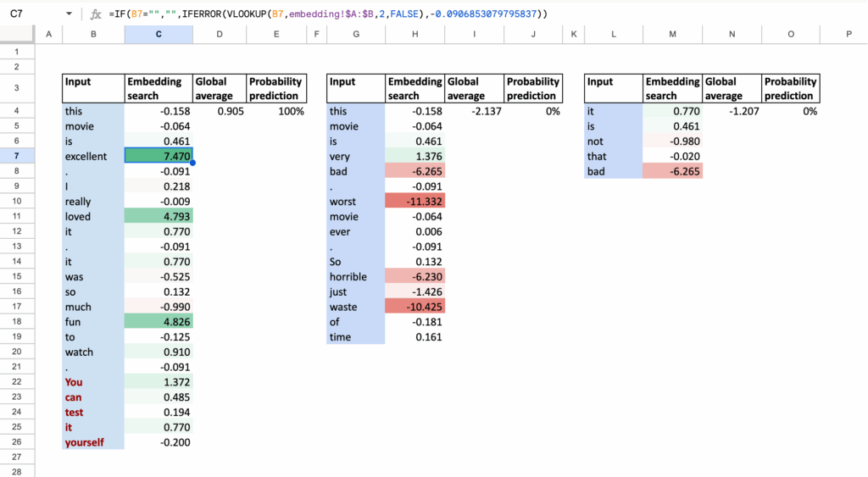Select column M header

click(673, 34)
